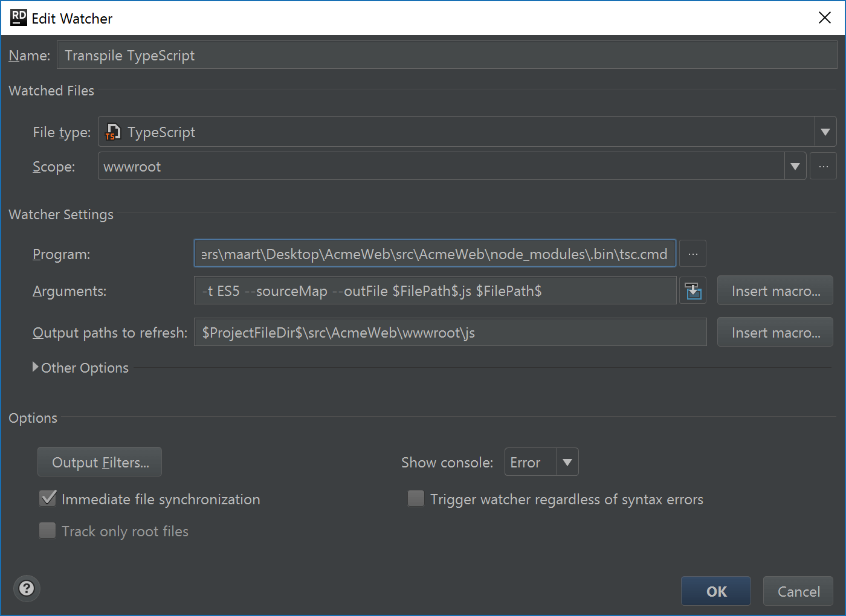The width and height of the screenshot is (846, 616).
Task: Click Insert macro button for Output paths
Action: (775, 333)
